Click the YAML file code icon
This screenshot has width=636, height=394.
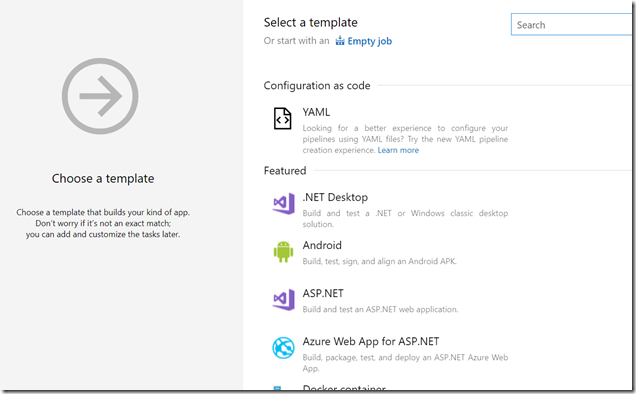click(x=282, y=118)
